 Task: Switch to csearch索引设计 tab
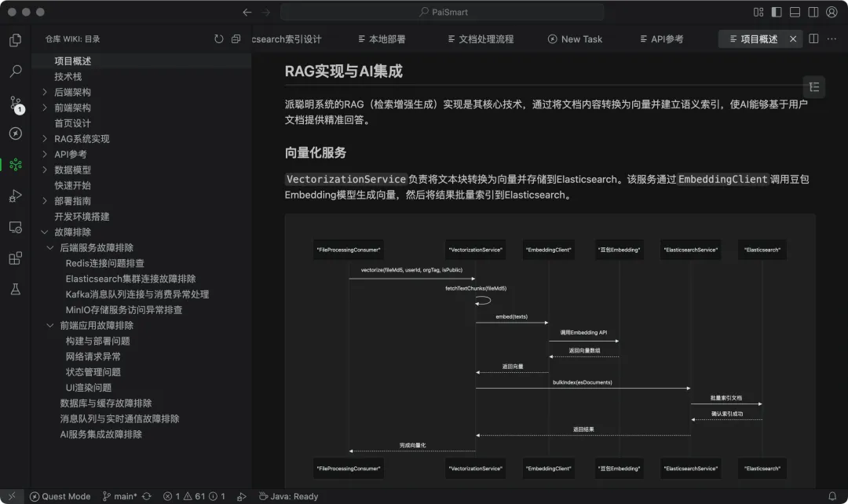pyautogui.click(x=287, y=39)
